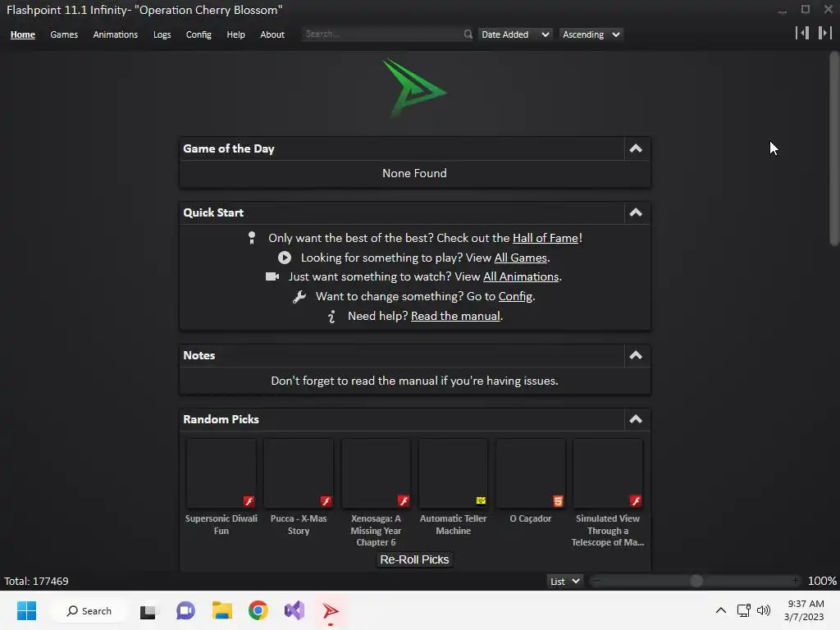This screenshot has height=630, width=840.
Task: Click Flashpoint icon in taskbar
Action: tap(331, 610)
